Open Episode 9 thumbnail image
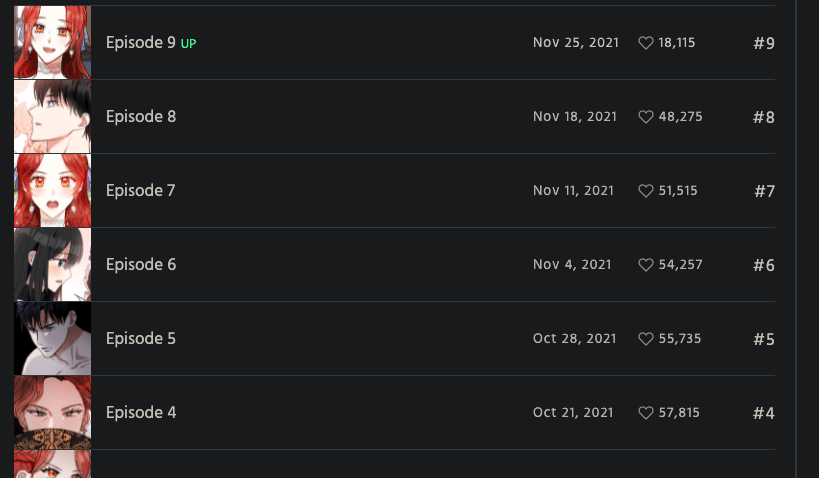Screen dimensions: 819x478 click(52, 42)
